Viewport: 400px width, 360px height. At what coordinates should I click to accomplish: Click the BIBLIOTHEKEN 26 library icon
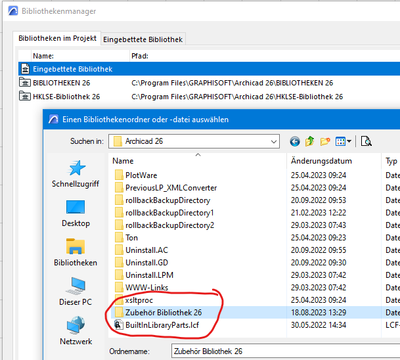click(x=25, y=83)
